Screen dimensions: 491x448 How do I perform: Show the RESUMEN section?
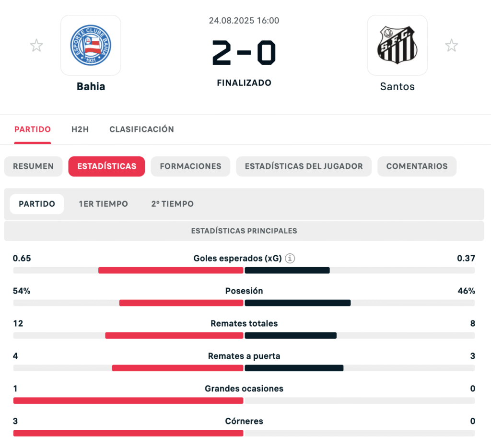point(33,166)
